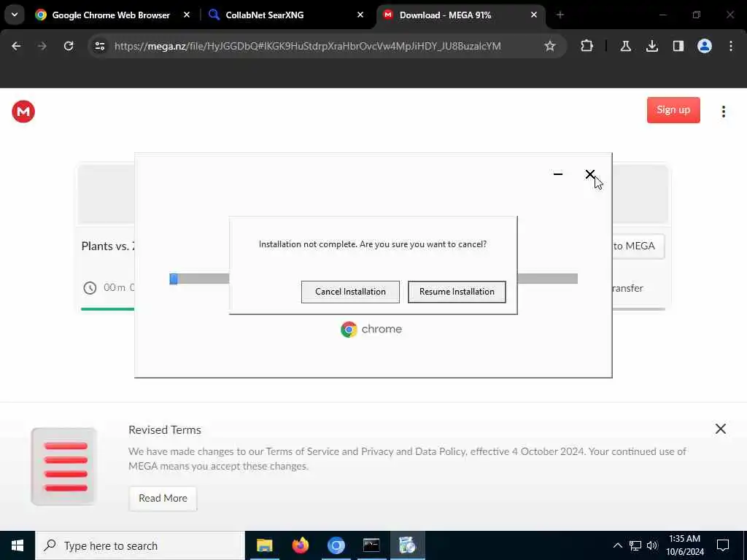
Task: Click the clock icon next to 00m
Action: (x=90, y=288)
